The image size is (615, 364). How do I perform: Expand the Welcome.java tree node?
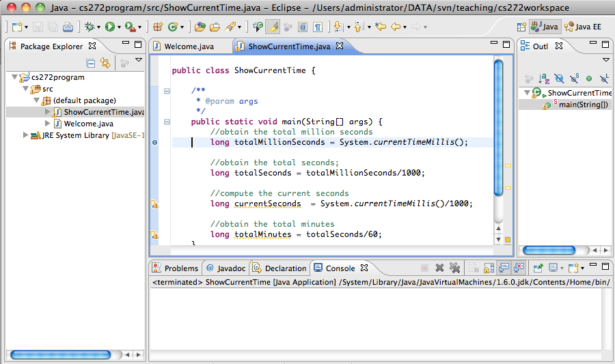click(x=47, y=124)
